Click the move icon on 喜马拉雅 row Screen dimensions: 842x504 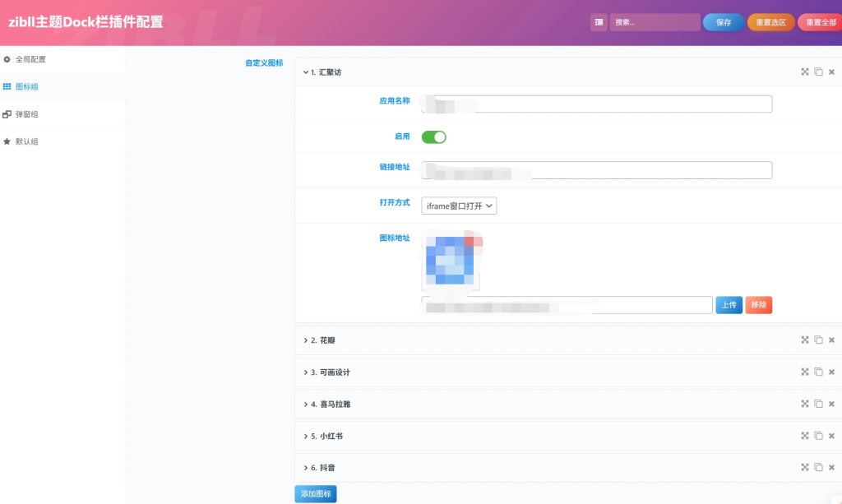pyautogui.click(x=804, y=404)
